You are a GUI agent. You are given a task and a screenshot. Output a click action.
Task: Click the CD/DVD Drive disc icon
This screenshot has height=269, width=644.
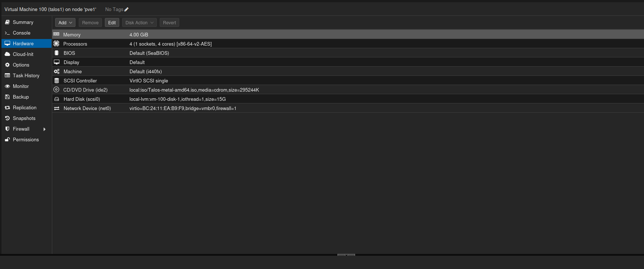click(56, 89)
